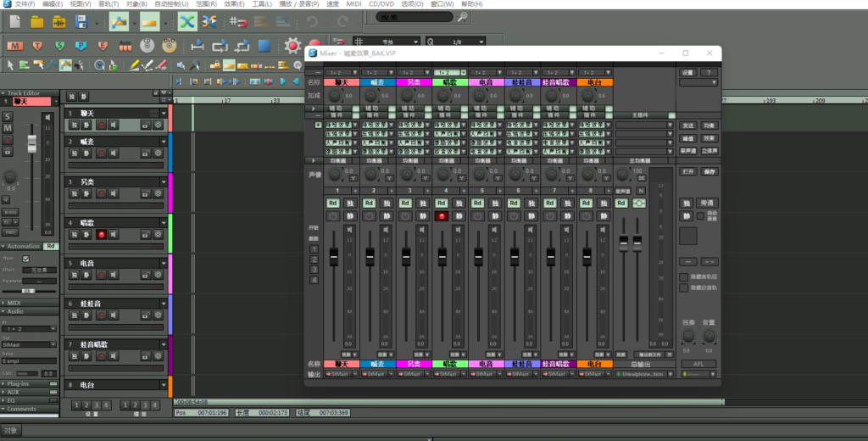Click the New Project file icon
The width and height of the screenshot is (868, 441).
14,22
